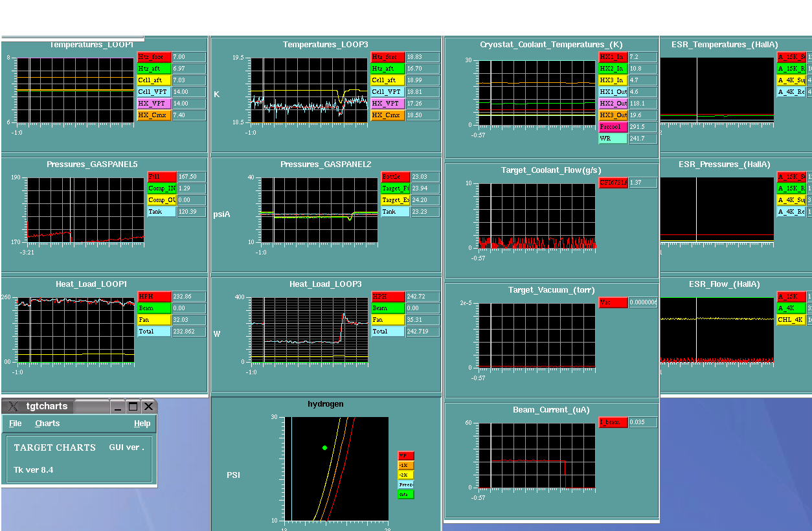Select the Fan legend in Heat_Load_LOOP1
812x531 pixels.
point(154,320)
